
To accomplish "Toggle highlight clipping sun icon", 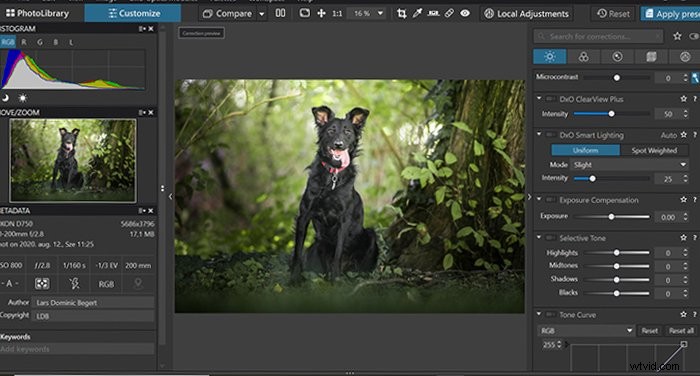I will 22,97.
